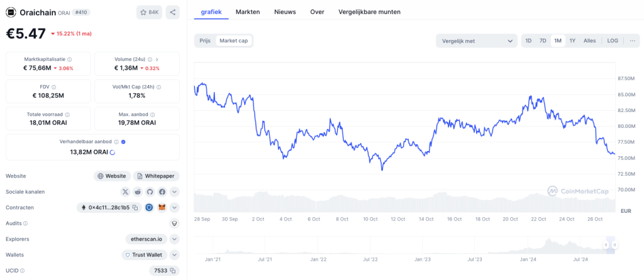Click the blue shield Trust Wallet contract icon
644x279 pixels.
[150, 207]
